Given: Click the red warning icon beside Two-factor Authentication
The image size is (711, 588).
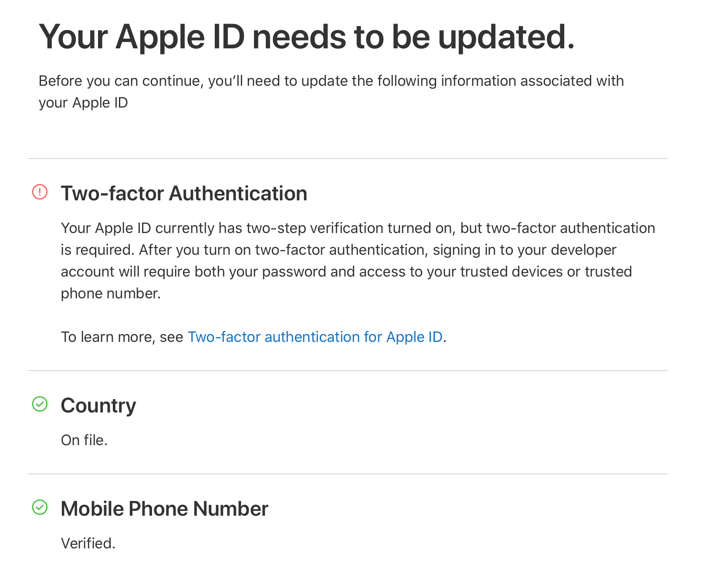Looking at the screenshot, I should [x=40, y=192].
